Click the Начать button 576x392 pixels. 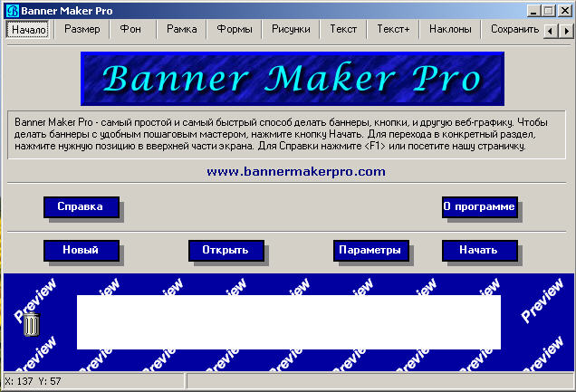pos(480,251)
